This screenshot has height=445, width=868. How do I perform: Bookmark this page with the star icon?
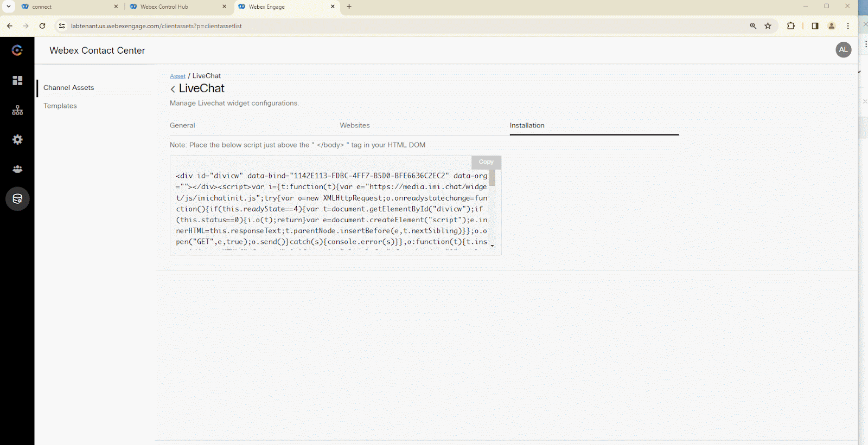click(768, 26)
